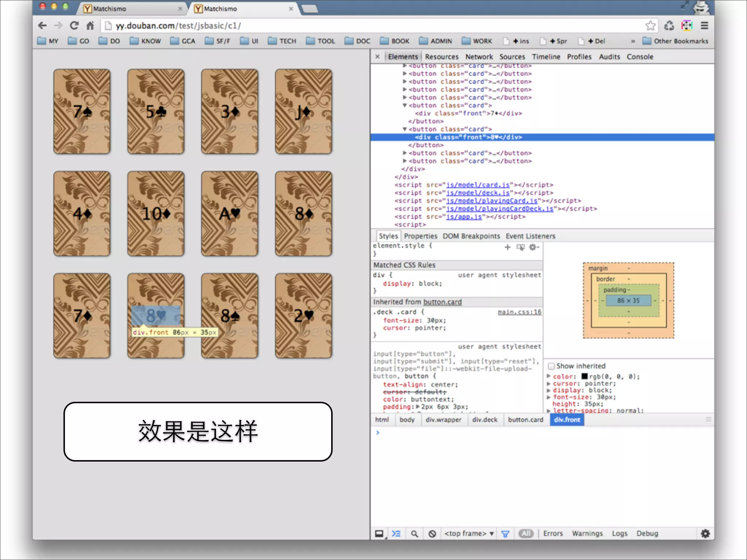Click the content box showing 86 × 35
This screenshot has width=747, height=560.
[628, 300]
